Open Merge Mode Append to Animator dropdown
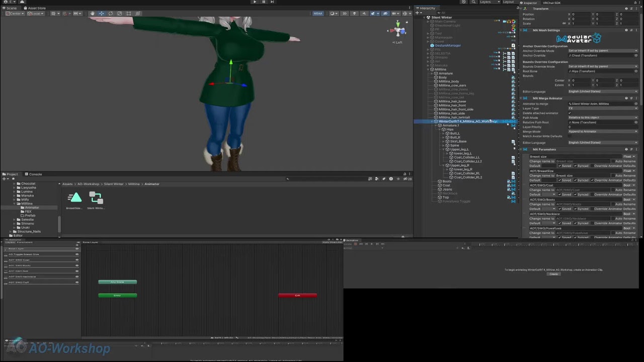 603,131
